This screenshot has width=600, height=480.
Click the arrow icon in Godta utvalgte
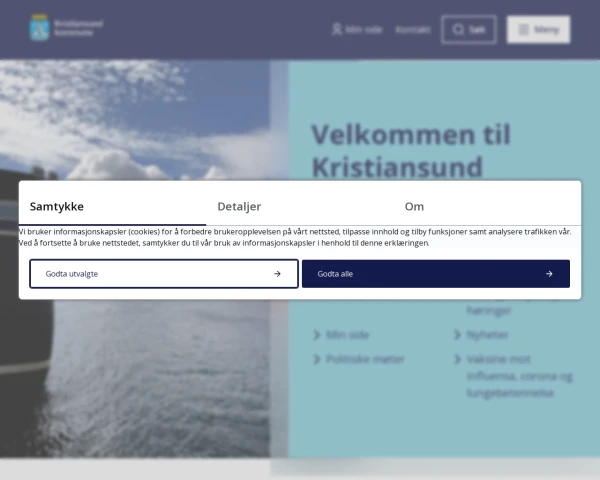[277, 274]
